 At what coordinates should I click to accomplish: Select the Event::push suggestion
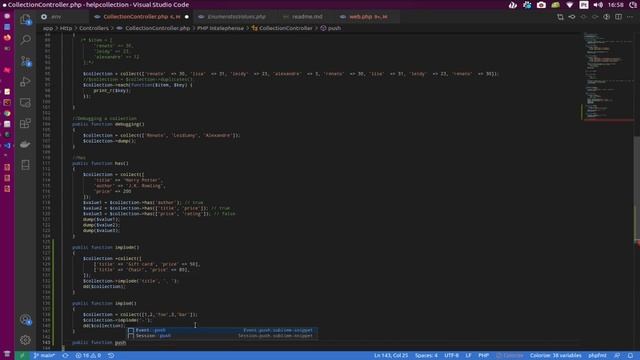(222, 330)
